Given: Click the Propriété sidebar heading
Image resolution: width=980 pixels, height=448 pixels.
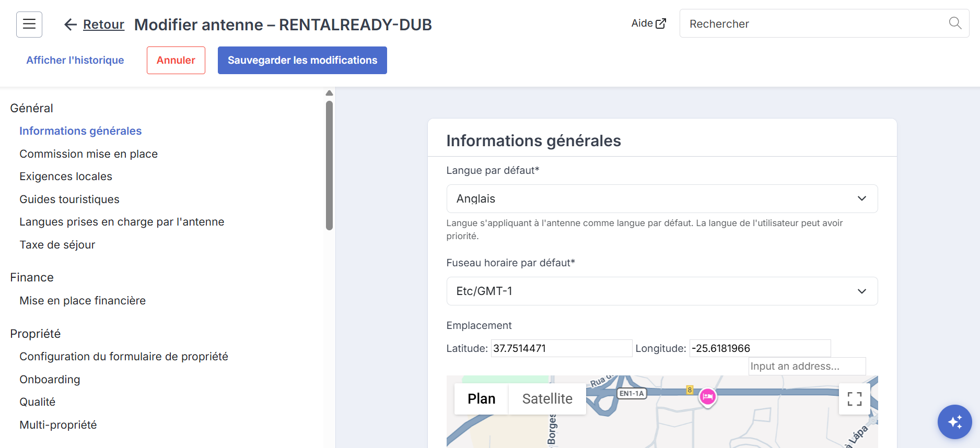Looking at the screenshot, I should pyautogui.click(x=36, y=334).
